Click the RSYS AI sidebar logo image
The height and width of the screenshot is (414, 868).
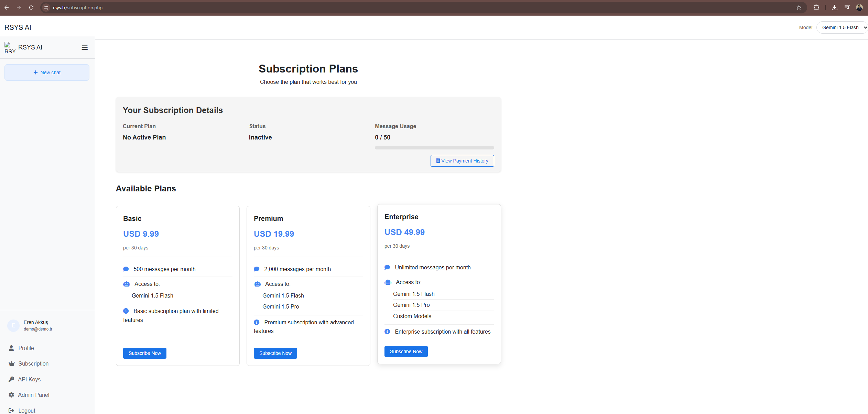click(10, 47)
